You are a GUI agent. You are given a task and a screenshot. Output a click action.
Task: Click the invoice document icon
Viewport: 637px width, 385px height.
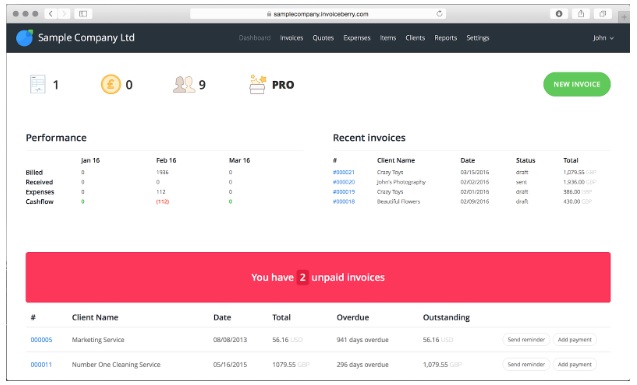(38, 84)
